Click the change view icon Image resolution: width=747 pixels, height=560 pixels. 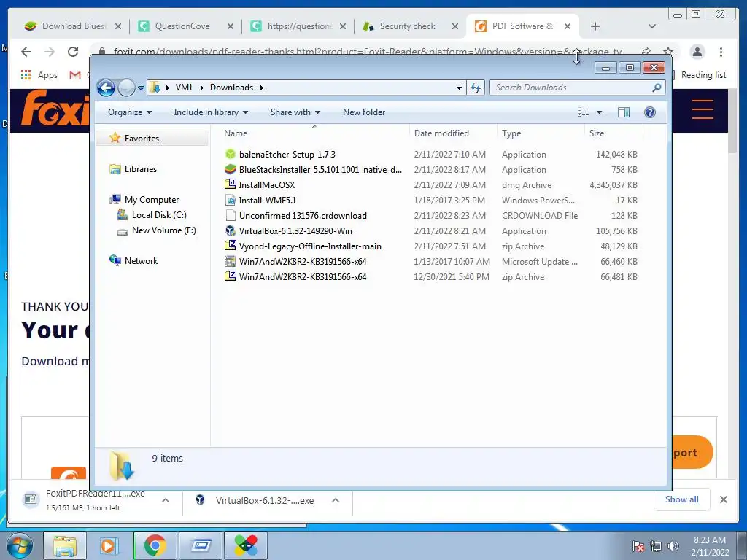coord(583,112)
